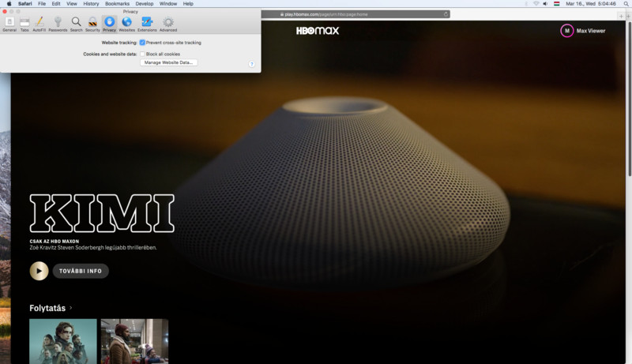Open the Edit menu

pos(56,4)
